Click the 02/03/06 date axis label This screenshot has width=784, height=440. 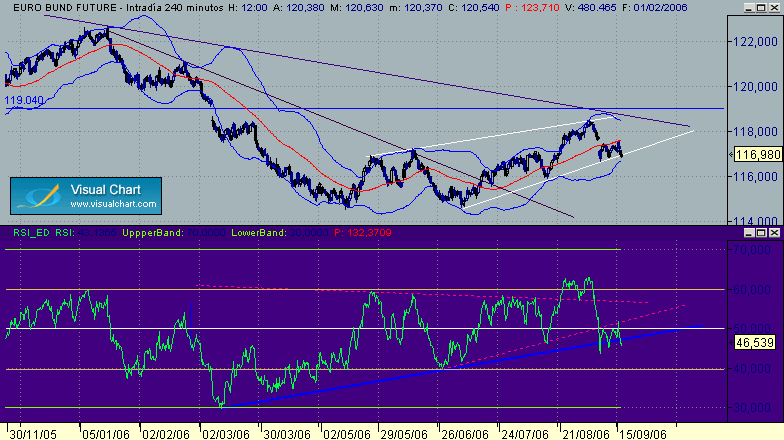226,434
